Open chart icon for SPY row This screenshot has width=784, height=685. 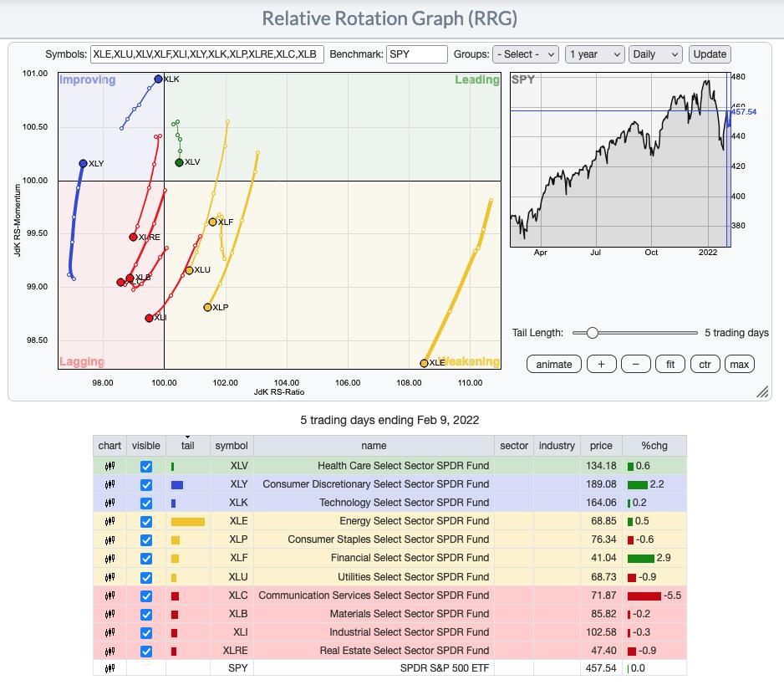point(110,668)
